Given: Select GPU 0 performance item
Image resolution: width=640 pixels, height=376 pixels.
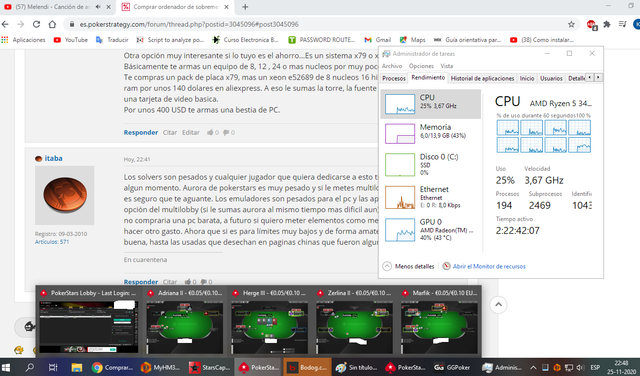Looking at the screenshot, I should (431, 229).
